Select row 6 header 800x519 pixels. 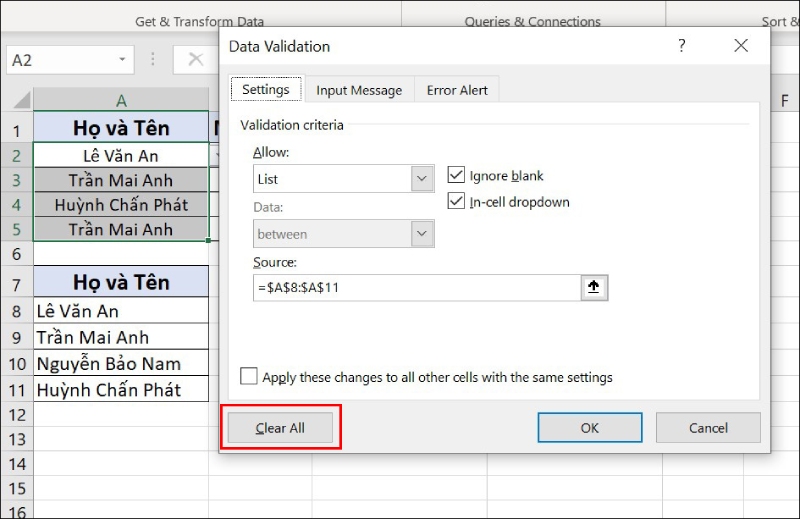16,254
